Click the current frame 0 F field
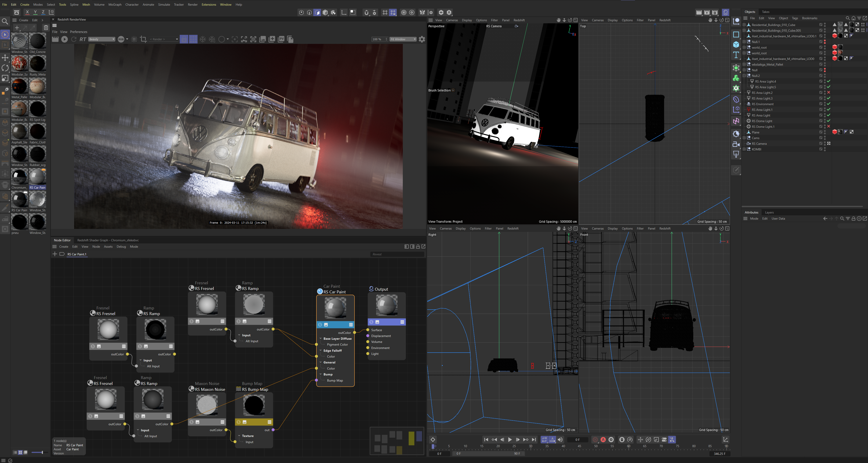Viewport: 868px width, 463px height. [578, 439]
